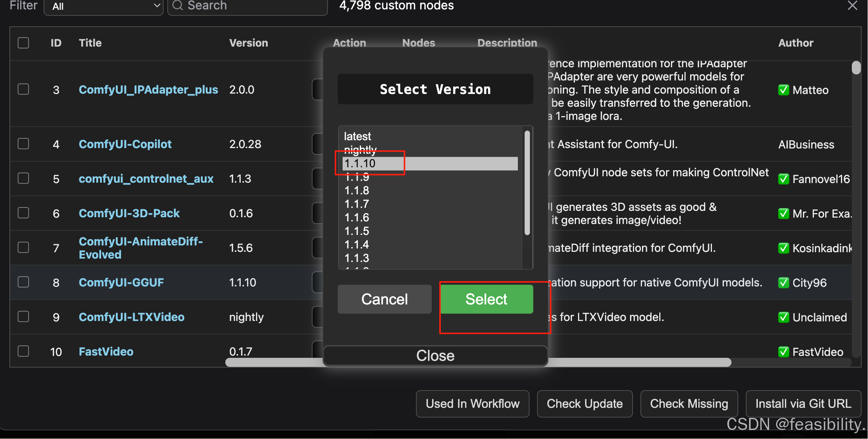Open the Filter dropdown set to All
868x439 pixels.
click(103, 6)
